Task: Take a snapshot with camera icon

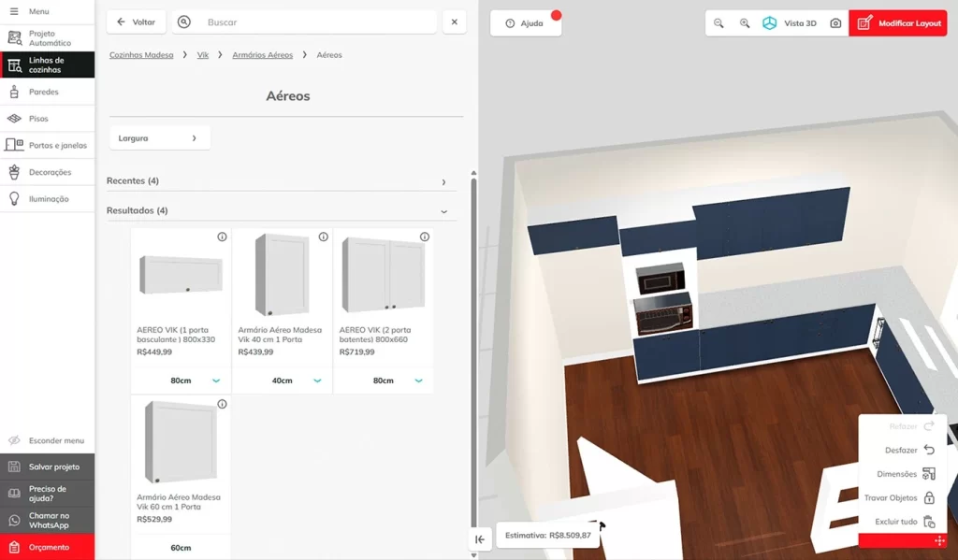Action: (x=835, y=23)
